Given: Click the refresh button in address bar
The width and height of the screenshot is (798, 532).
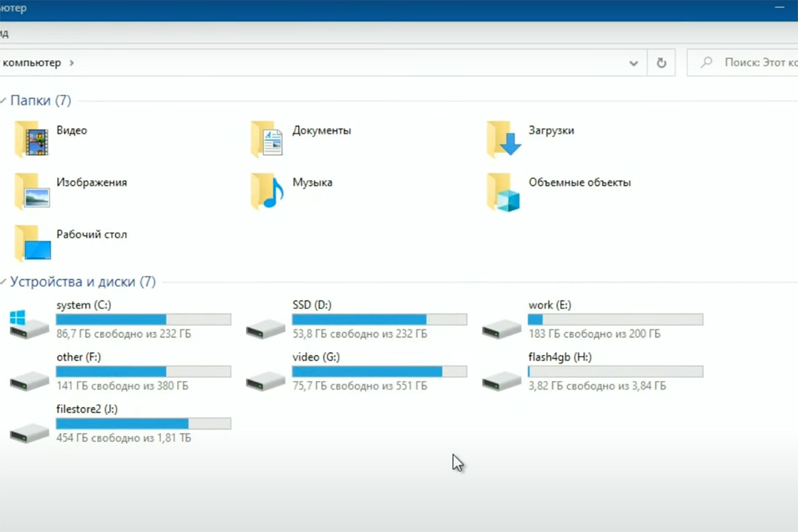Looking at the screenshot, I should pyautogui.click(x=661, y=63).
